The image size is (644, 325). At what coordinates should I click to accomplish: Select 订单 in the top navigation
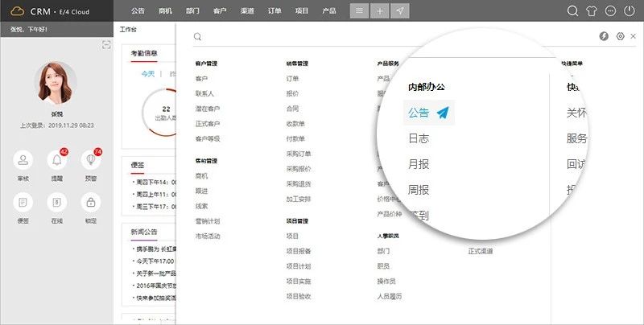[273, 11]
